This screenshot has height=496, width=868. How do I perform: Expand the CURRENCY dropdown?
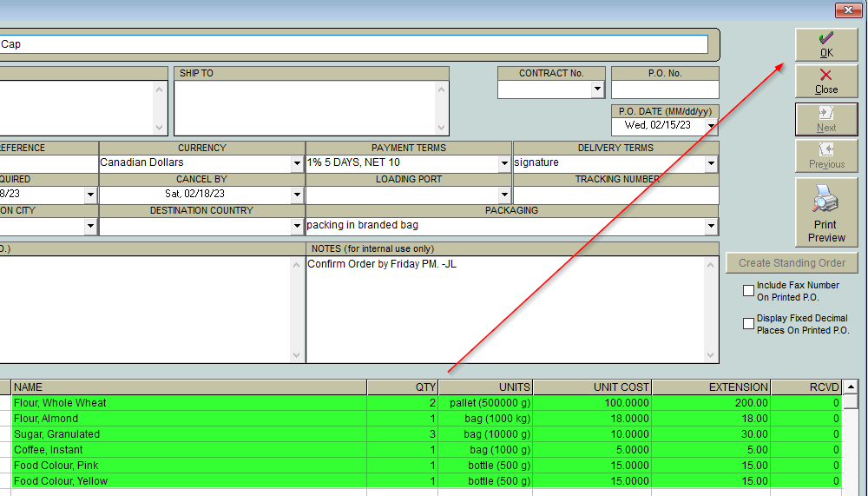pyautogui.click(x=297, y=163)
